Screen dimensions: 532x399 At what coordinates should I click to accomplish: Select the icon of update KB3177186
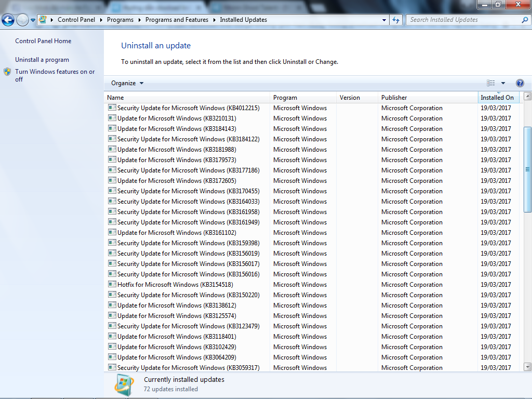tap(112, 170)
